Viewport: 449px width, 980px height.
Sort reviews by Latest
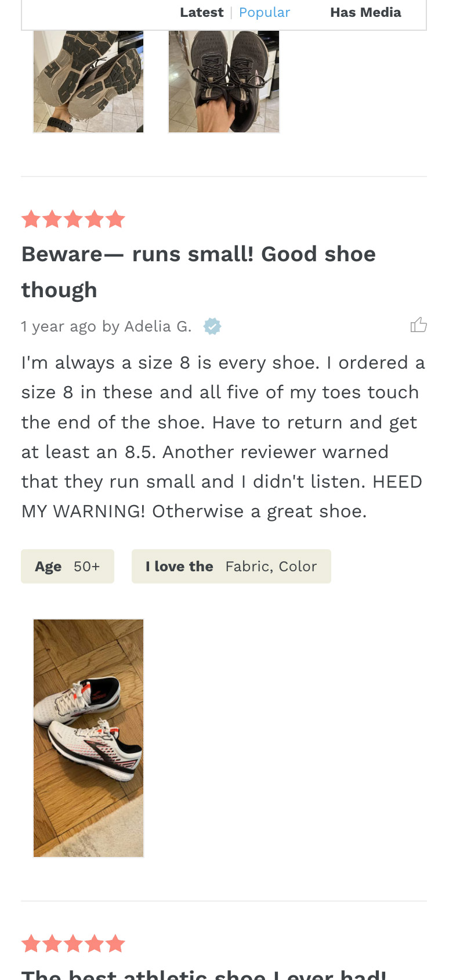[x=201, y=12]
